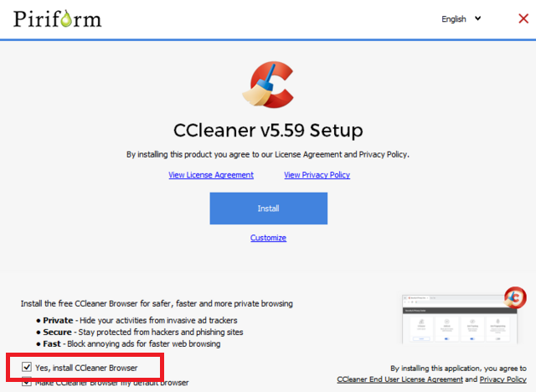Open View License Agreement link
The image size is (536, 392).
[x=211, y=174]
